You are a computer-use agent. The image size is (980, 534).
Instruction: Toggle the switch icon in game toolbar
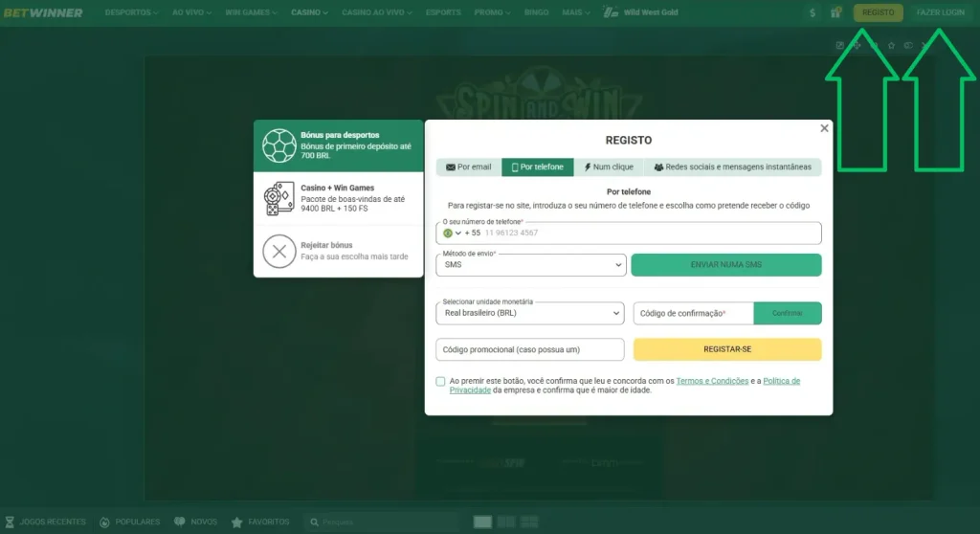(908, 45)
